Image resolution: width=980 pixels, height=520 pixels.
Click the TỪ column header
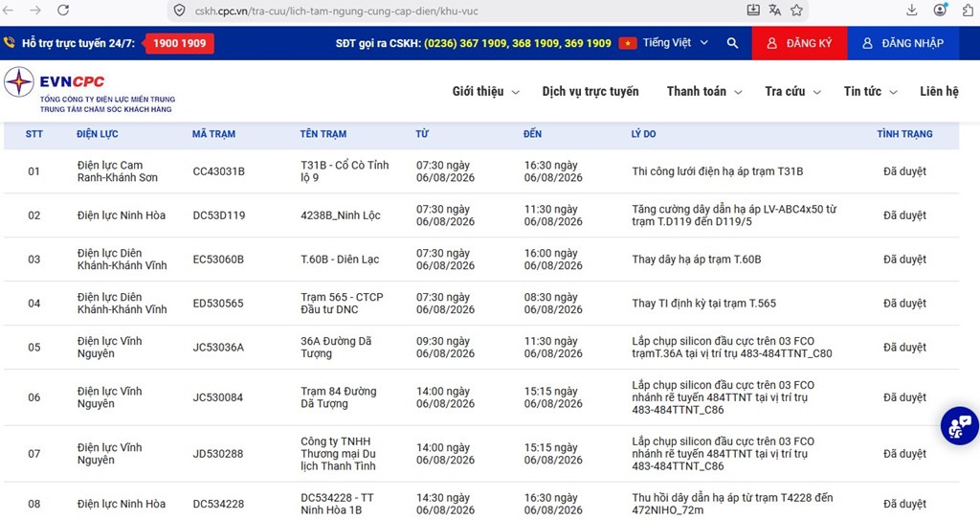tap(422, 134)
